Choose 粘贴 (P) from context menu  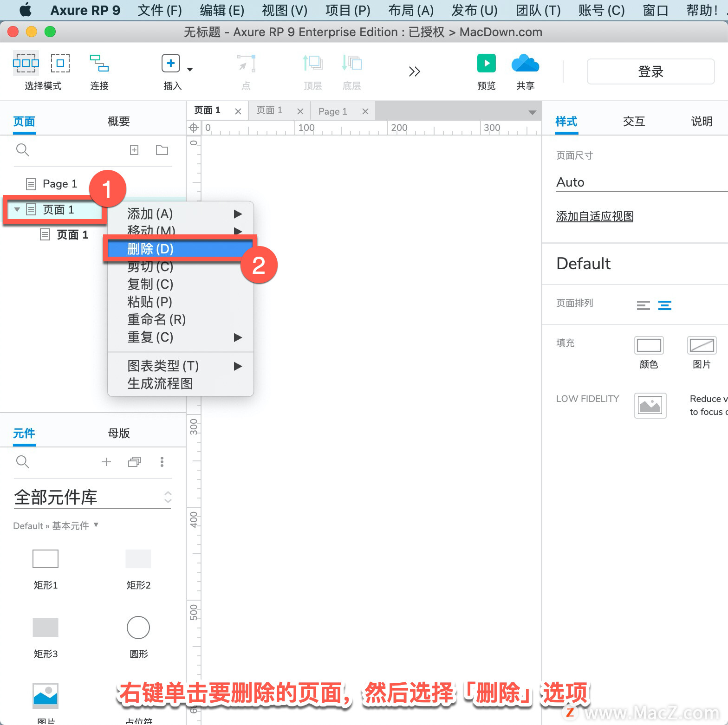click(x=181, y=302)
